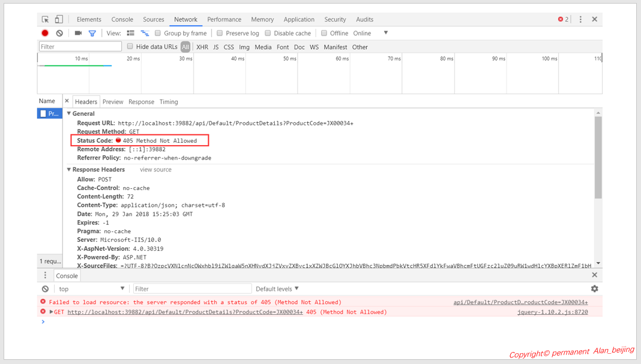This screenshot has width=641, height=364.
Task: Open the localhost ProductDetails URL link in console
Action: (x=185, y=312)
